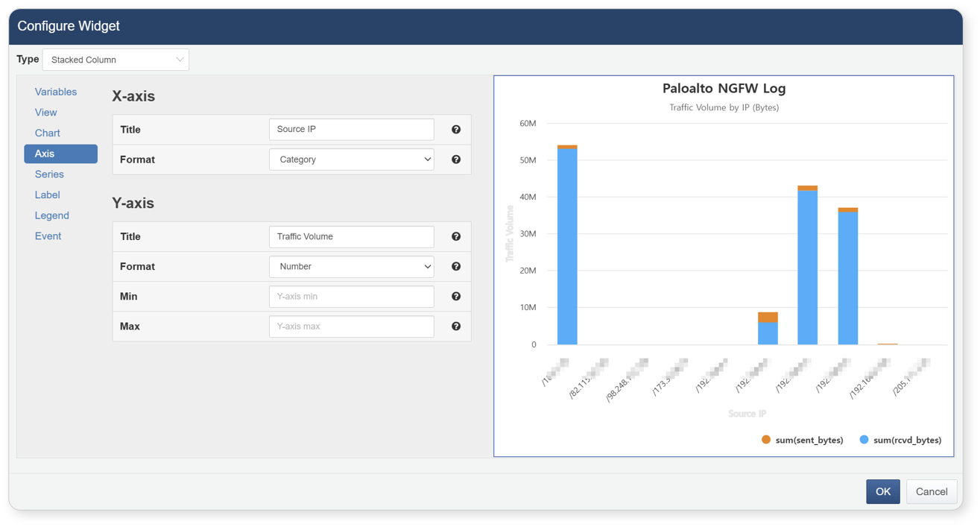The width and height of the screenshot is (980, 527).
Task: Click the Traffic Volume by IP subtitle
Action: coord(724,107)
